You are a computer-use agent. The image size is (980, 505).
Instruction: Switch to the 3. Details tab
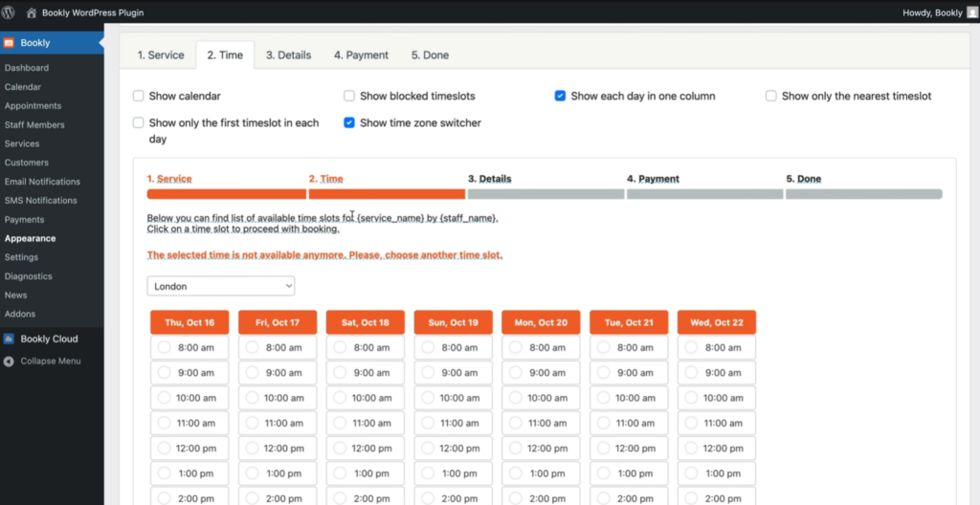tap(288, 55)
